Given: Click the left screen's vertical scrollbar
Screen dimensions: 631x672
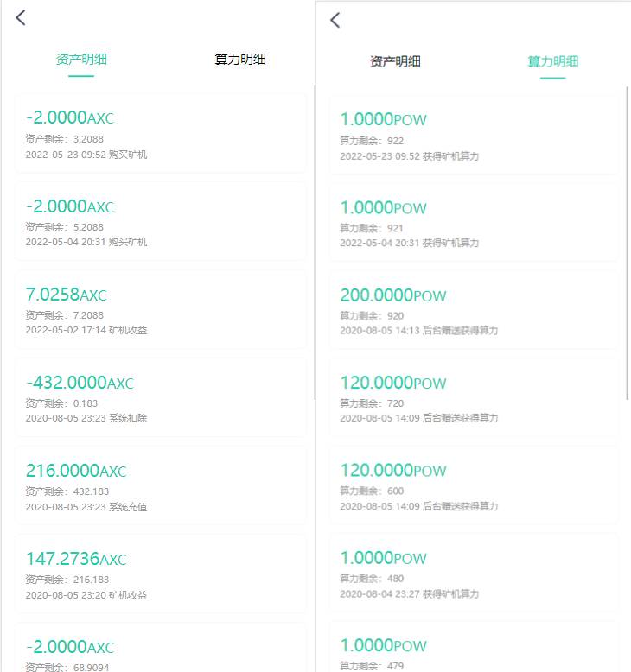Looking at the screenshot, I should tap(315, 242).
